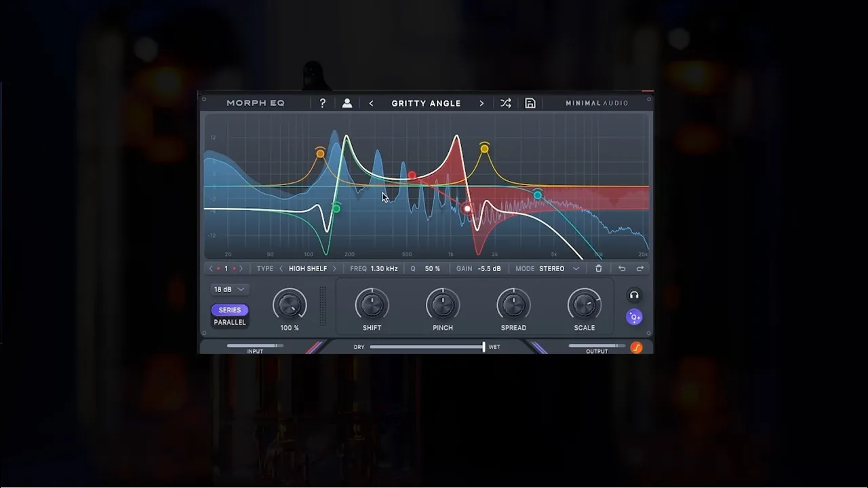Click the DRY/WET mix slider handle

(x=484, y=347)
